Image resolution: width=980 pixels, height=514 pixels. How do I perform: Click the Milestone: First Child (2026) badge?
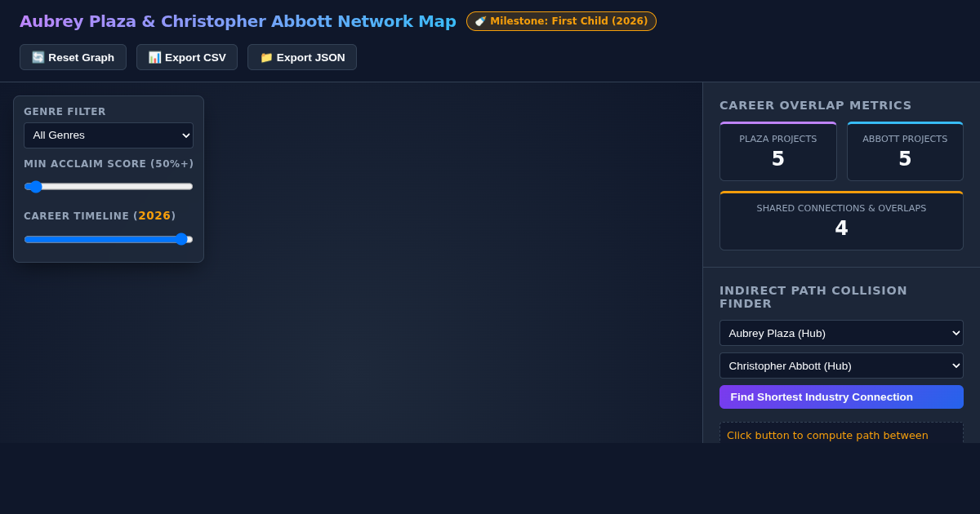(561, 21)
